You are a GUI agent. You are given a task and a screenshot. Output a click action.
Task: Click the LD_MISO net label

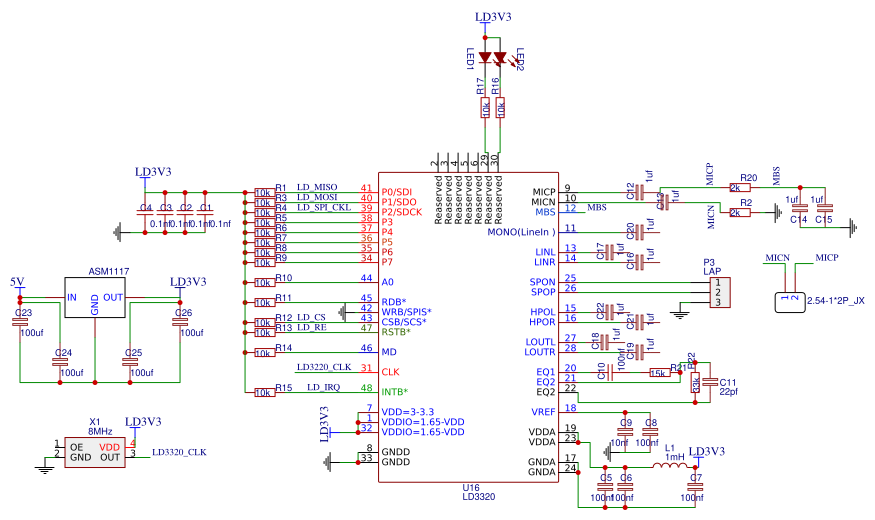tap(317, 187)
